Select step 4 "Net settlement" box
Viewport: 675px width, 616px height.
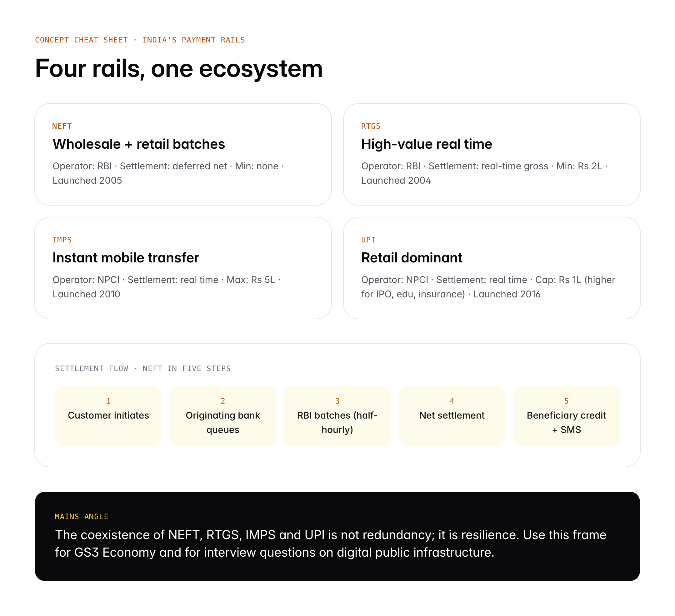click(x=452, y=416)
